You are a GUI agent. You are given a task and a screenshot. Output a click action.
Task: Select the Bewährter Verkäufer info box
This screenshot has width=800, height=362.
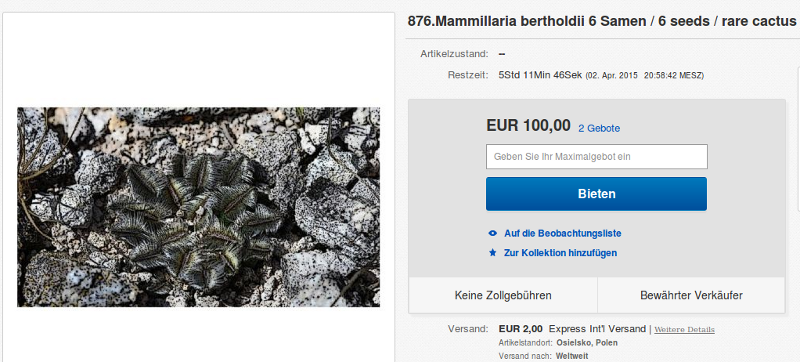tap(691, 295)
